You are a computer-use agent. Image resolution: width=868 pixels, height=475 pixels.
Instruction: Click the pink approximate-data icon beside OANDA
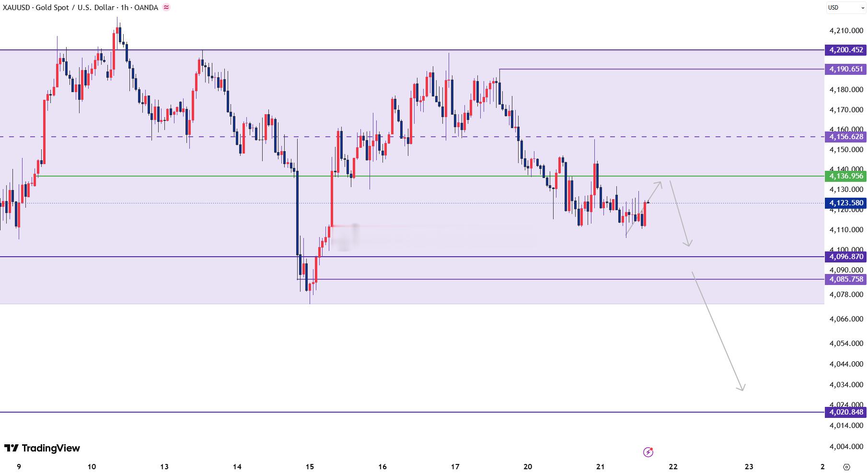166,8
